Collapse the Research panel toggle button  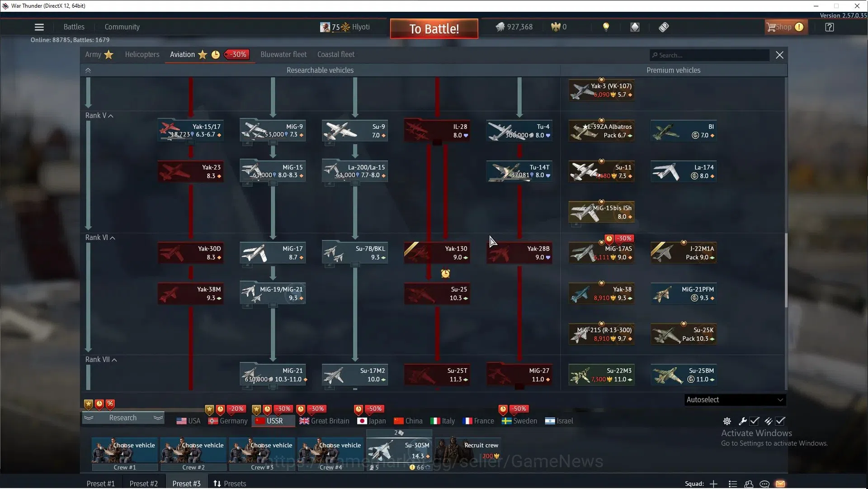tap(123, 418)
